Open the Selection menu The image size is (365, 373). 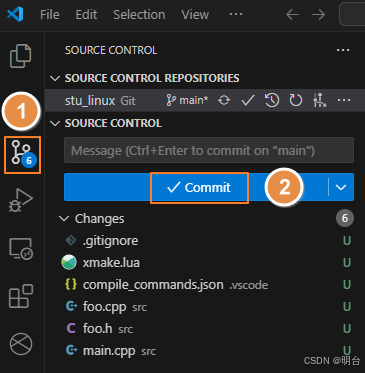point(139,15)
